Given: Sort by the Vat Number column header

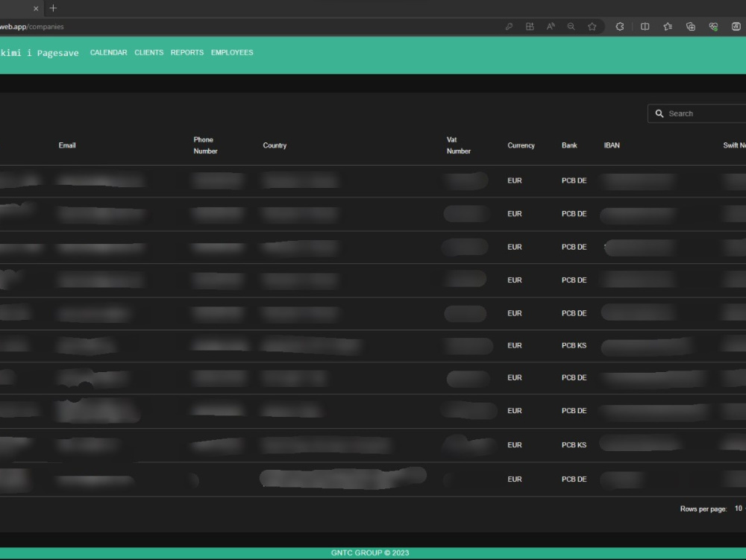Looking at the screenshot, I should [x=458, y=145].
